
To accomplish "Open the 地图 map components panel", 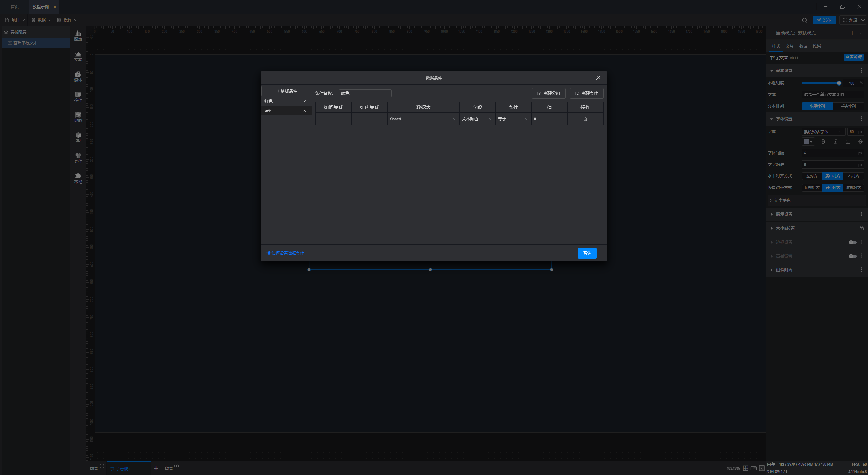I will click(x=78, y=117).
